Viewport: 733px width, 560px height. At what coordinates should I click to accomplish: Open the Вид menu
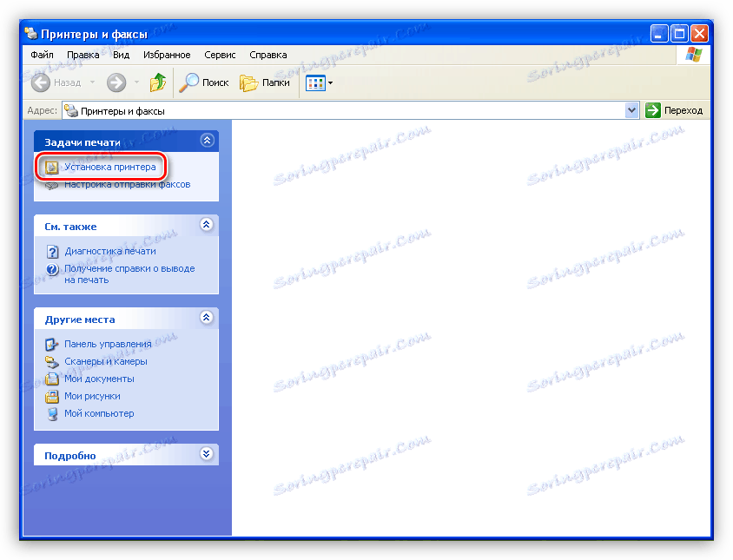121,55
